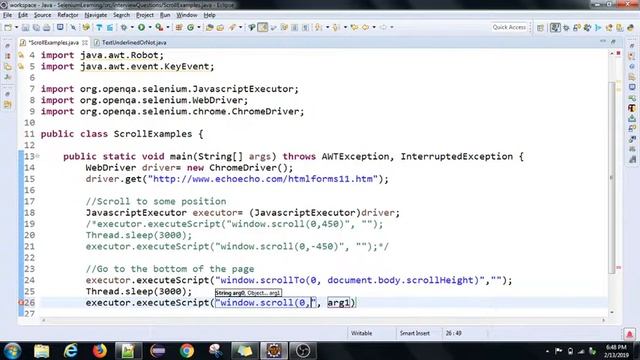This screenshot has height=360, width=640.
Task: Click the echoecho.com URL string
Action: coord(262,179)
